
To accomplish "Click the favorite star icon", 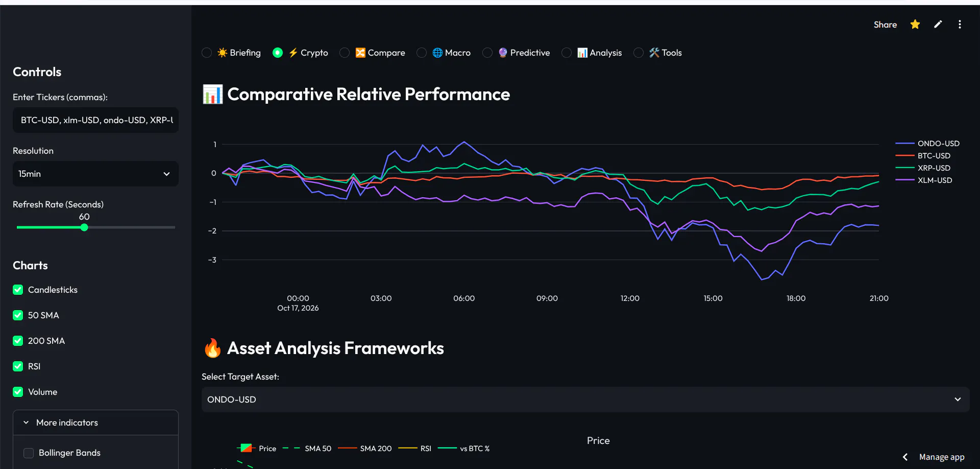I will pos(915,25).
